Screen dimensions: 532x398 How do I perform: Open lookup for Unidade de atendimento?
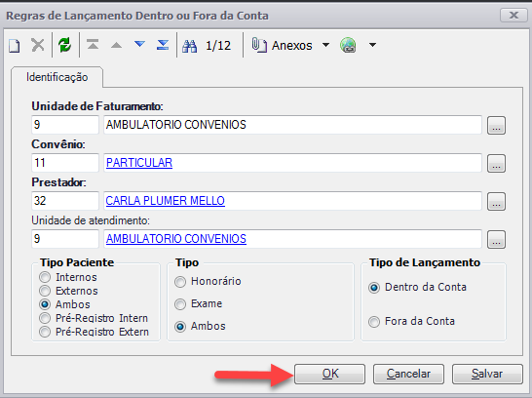(496, 239)
